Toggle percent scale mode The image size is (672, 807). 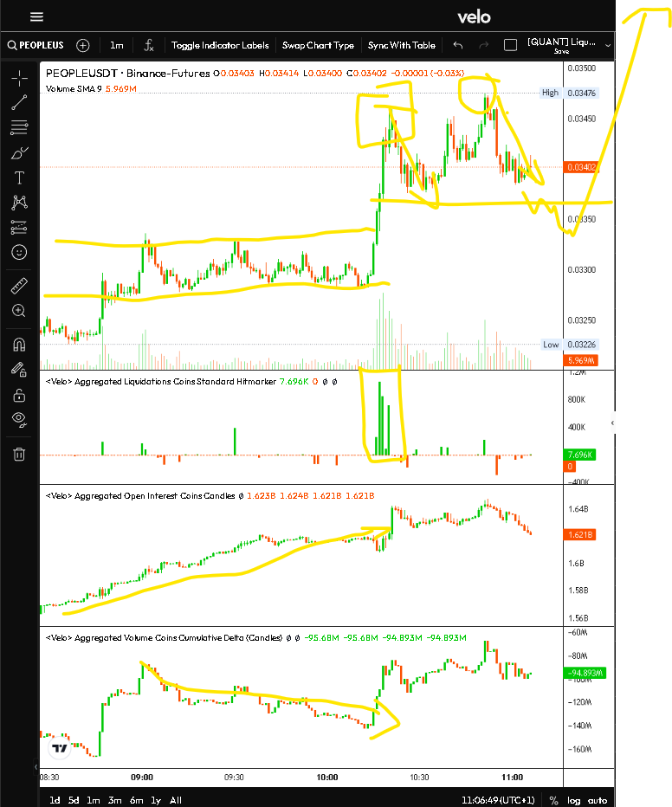[x=553, y=800]
